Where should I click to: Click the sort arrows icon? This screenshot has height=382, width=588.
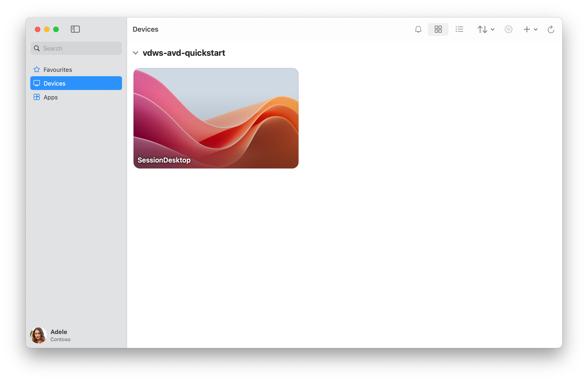pos(482,29)
